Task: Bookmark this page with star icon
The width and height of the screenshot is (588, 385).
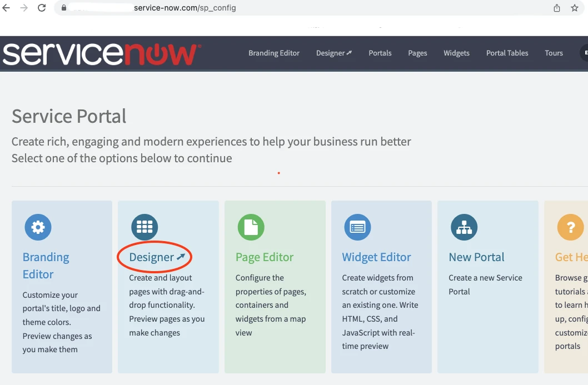Action: click(x=575, y=8)
